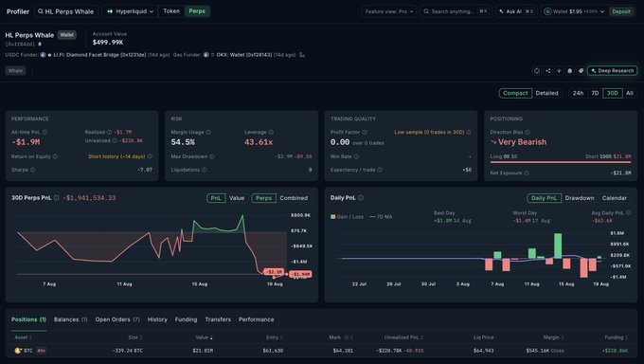This screenshot has width=644, height=364.
Task: Click the tag label icon
Action: 581,71
